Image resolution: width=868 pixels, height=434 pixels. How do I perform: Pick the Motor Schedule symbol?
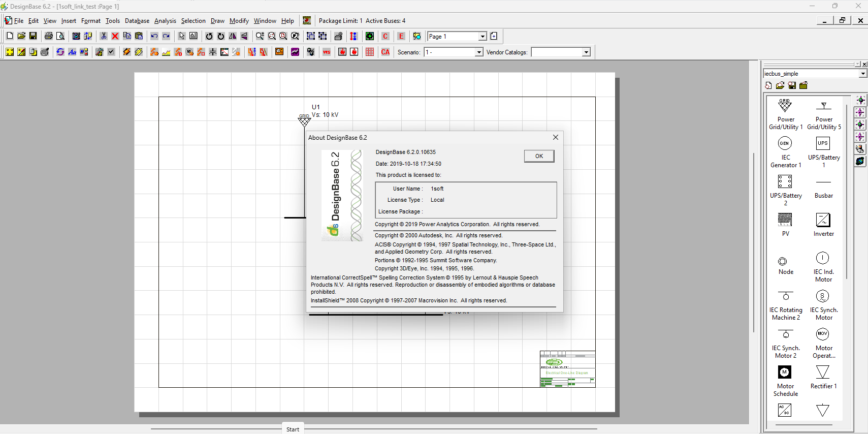[x=785, y=381]
